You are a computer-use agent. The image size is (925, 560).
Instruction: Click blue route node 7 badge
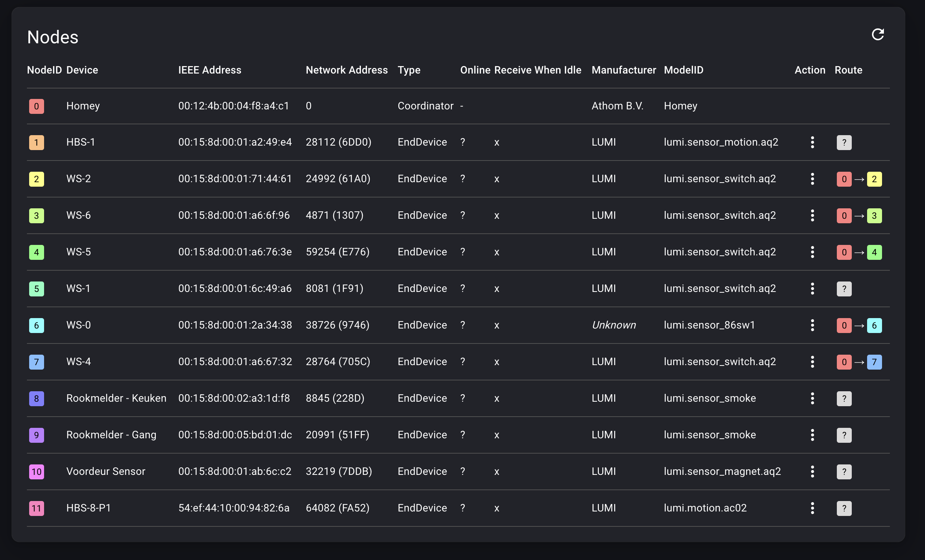(x=874, y=362)
